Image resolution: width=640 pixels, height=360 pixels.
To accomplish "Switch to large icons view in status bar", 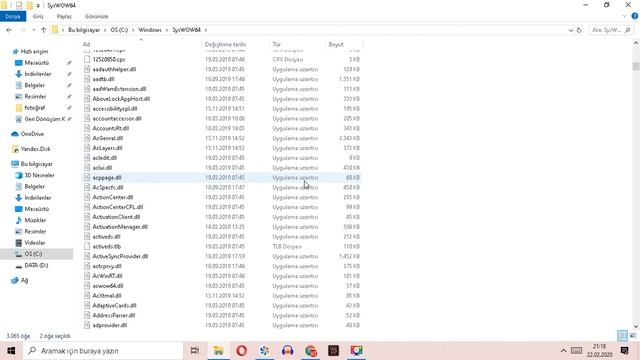I will click(x=633, y=336).
